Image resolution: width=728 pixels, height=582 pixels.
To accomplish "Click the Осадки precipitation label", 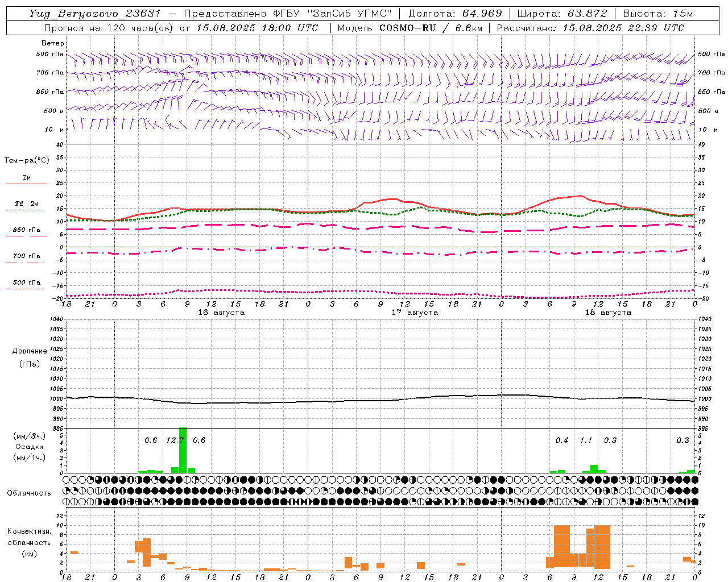I will [29, 447].
